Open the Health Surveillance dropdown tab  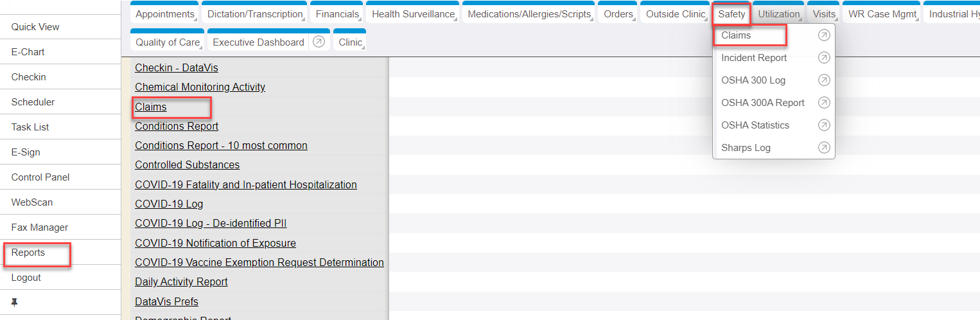tap(413, 14)
